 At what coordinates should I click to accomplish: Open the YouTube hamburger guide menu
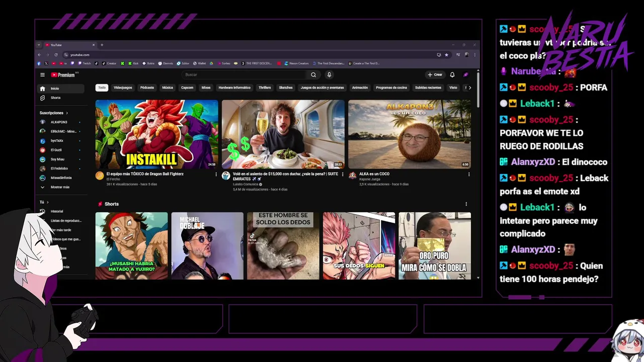(42, 75)
